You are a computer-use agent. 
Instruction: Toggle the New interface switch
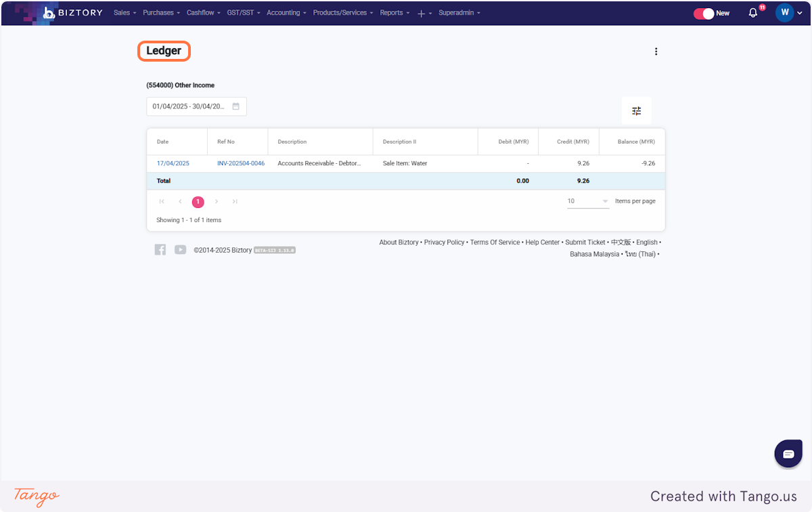click(704, 14)
